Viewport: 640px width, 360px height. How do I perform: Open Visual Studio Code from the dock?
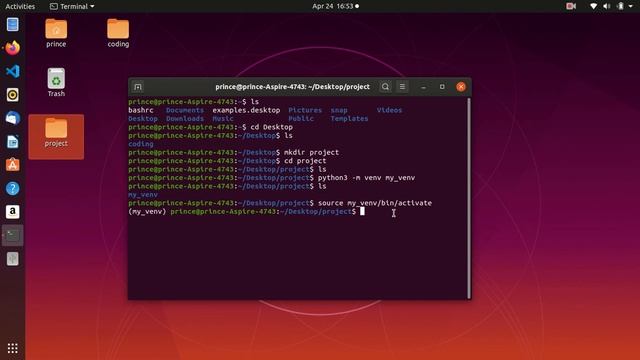pyautogui.click(x=13, y=71)
